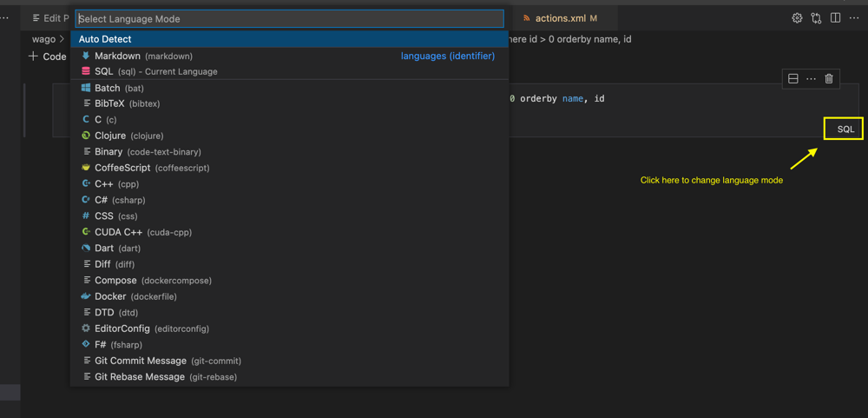Delete the cell with trash icon

pyautogui.click(x=829, y=79)
